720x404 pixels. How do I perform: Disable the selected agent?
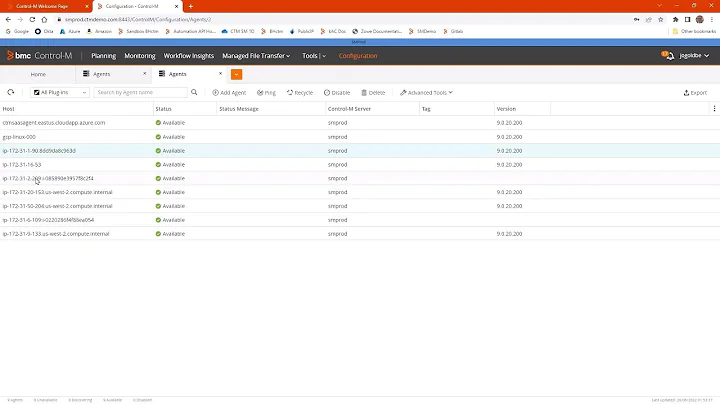tap(337, 93)
